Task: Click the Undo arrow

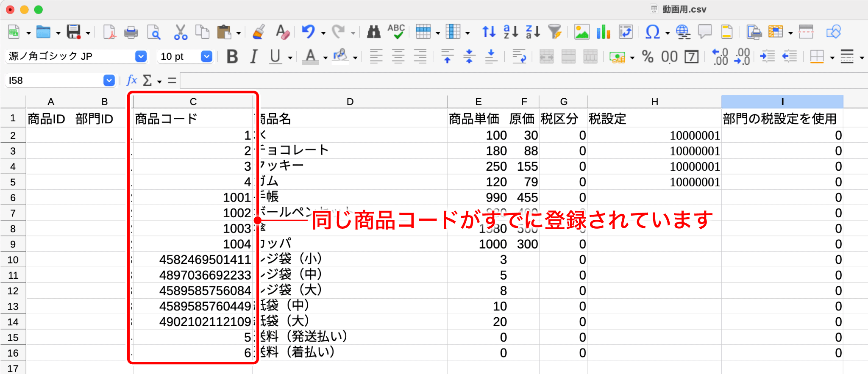Action: click(309, 32)
